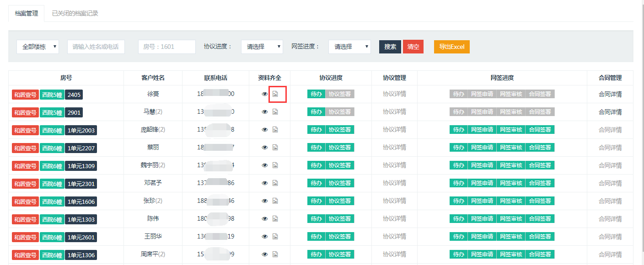Viewport: 644px width, 265px height.
Task: View documents via eye icon for 马慧
Action: pyautogui.click(x=264, y=112)
